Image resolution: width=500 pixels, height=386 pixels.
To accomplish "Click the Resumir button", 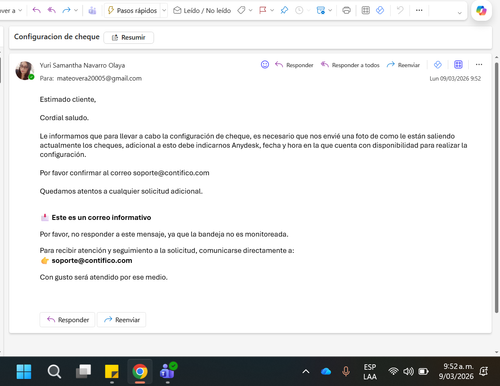I will coord(129,37).
